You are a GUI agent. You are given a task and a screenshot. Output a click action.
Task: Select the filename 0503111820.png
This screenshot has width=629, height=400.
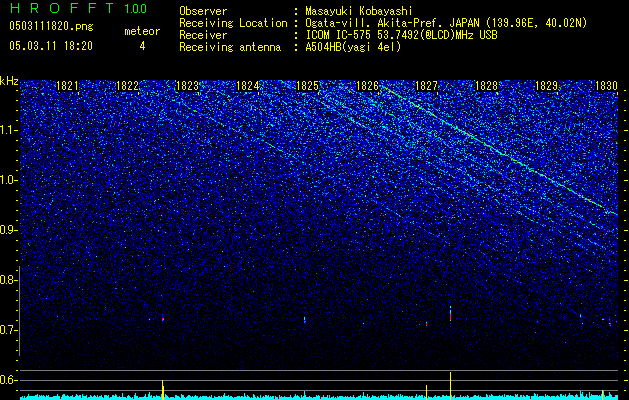[x=51, y=26]
